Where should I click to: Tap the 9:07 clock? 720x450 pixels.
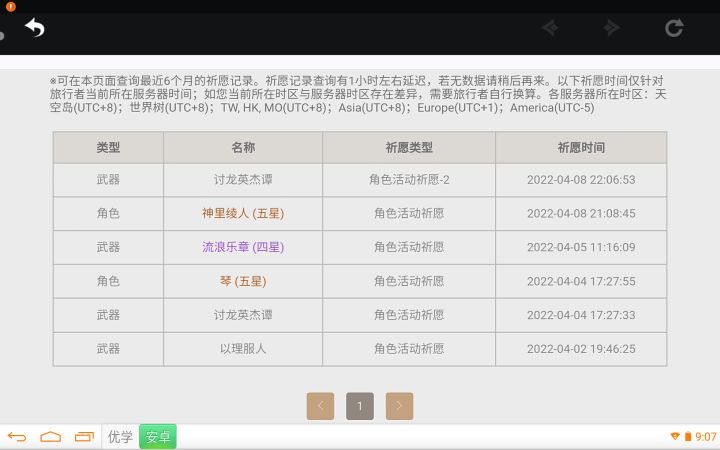[x=706, y=437]
